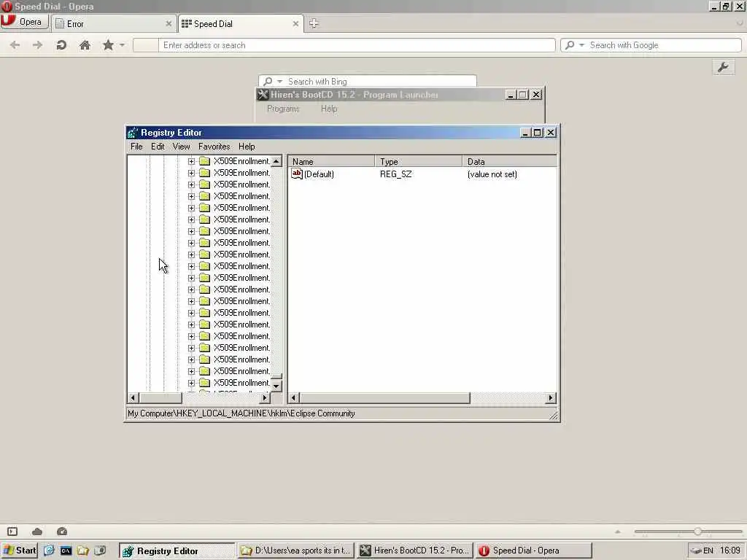Viewport: 747px width, 560px height.
Task: Close the Speed Dial tab
Action: tap(295, 23)
